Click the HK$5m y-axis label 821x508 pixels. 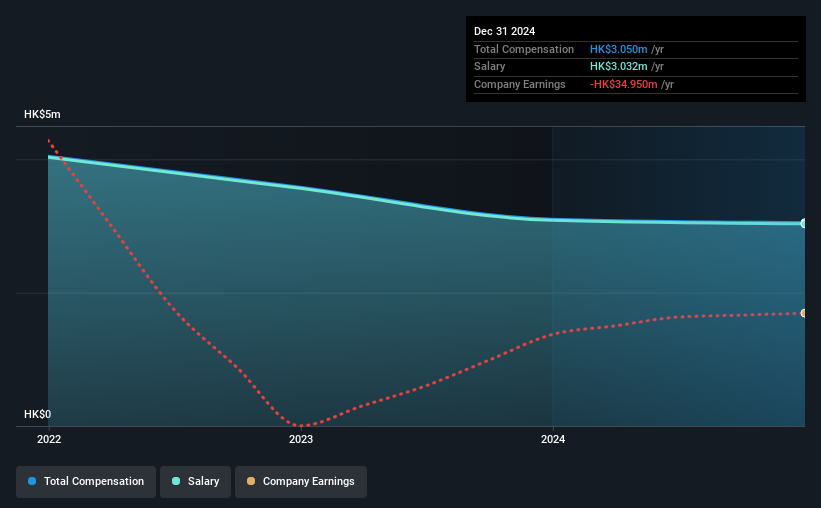click(x=42, y=115)
